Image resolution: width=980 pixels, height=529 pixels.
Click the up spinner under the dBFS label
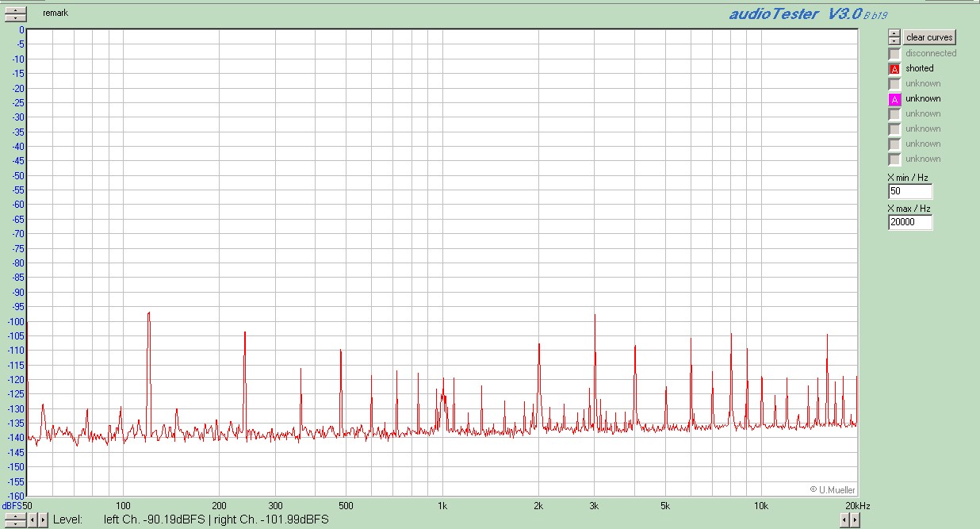(15, 516)
